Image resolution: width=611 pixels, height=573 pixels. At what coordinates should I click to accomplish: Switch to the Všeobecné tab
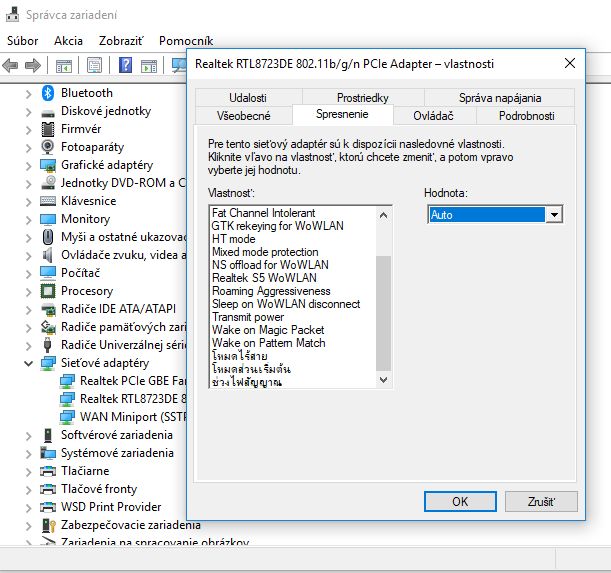(x=244, y=116)
